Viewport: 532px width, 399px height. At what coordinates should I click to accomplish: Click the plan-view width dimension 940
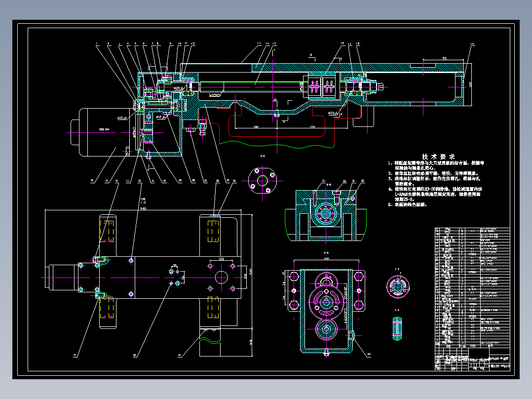pos(143,208)
